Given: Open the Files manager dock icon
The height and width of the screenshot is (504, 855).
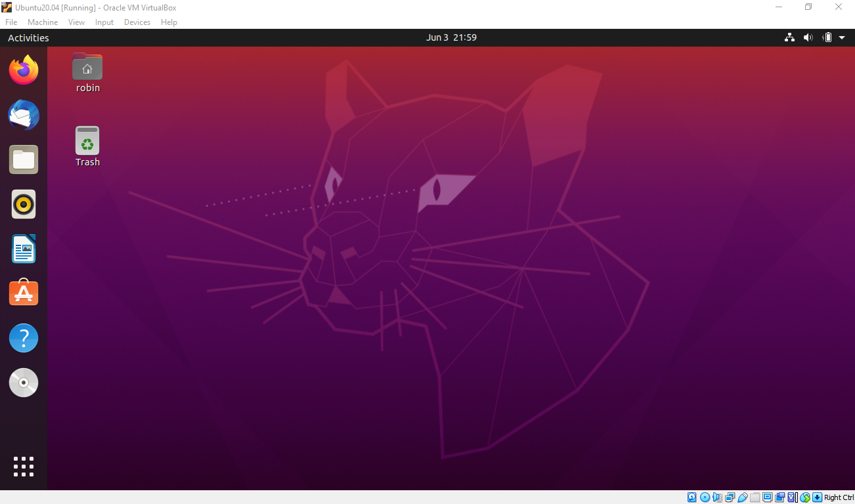Looking at the screenshot, I should [x=24, y=159].
